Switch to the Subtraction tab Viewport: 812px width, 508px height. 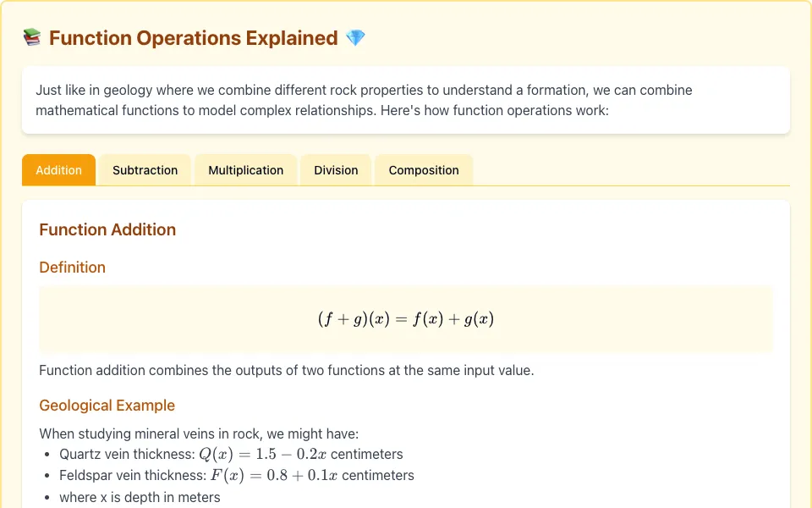point(145,170)
